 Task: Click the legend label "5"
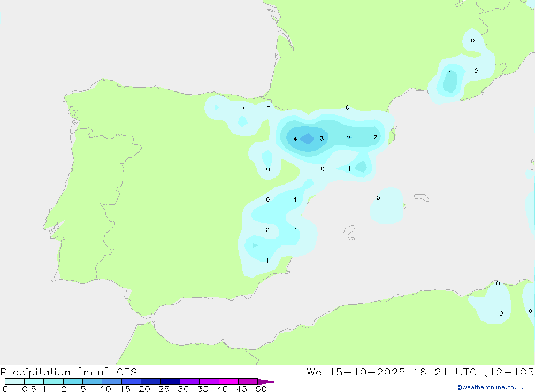coord(83,389)
